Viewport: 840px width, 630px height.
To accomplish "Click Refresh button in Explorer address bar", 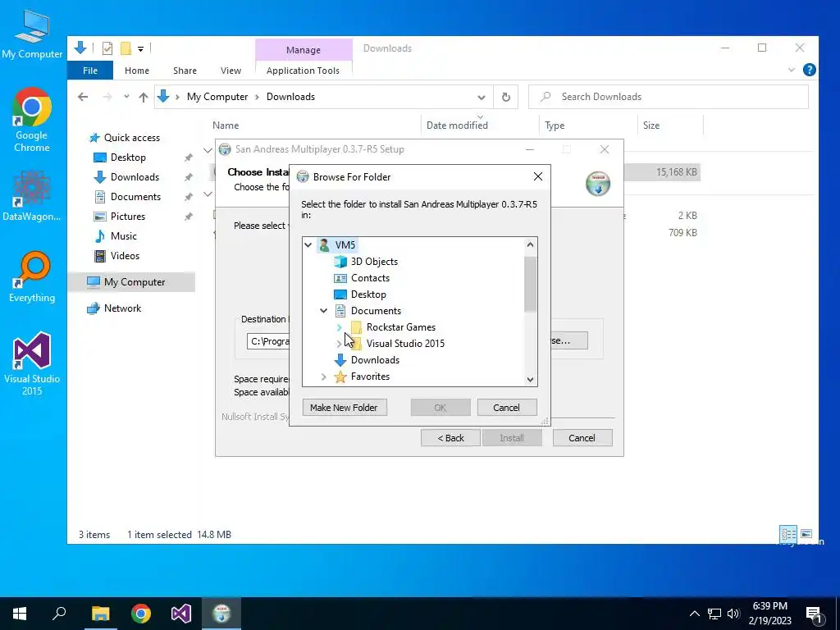I will click(x=505, y=97).
